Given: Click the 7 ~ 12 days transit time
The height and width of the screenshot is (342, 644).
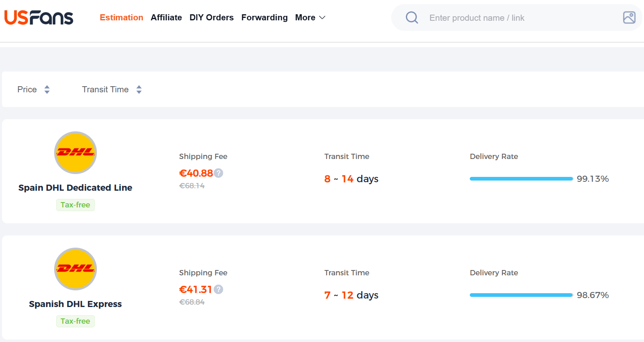Looking at the screenshot, I should pyautogui.click(x=351, y=295).
